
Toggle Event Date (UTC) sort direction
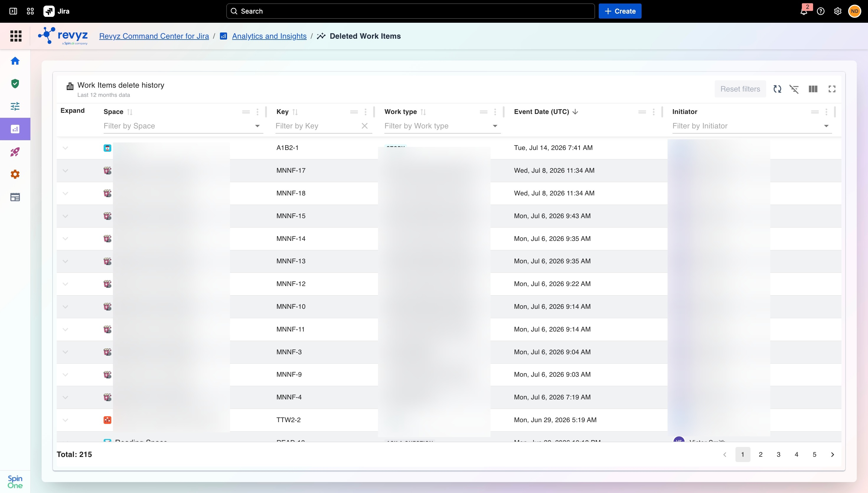click(575, 112)
